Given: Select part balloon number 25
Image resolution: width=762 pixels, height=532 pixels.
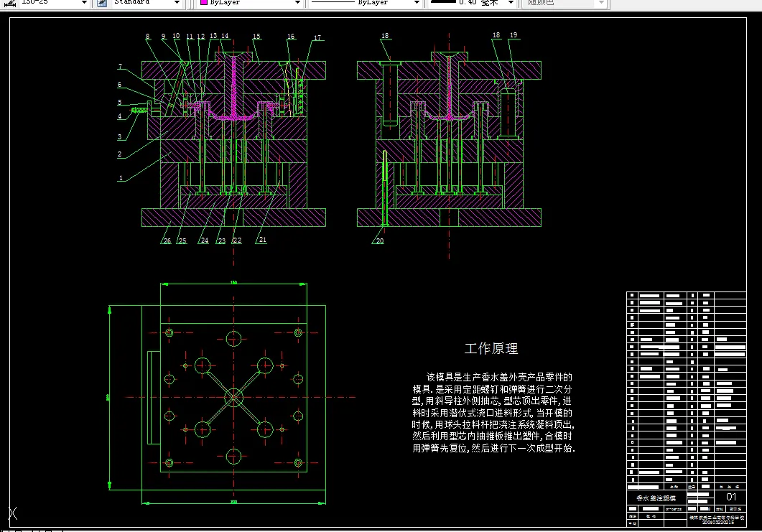Looking at the screenshot, I should (182, 241).
